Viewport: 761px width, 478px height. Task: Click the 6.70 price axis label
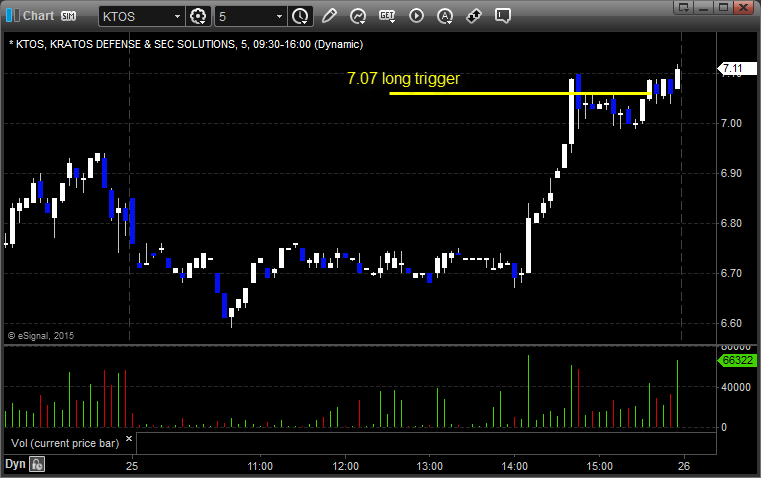[731, 273]
